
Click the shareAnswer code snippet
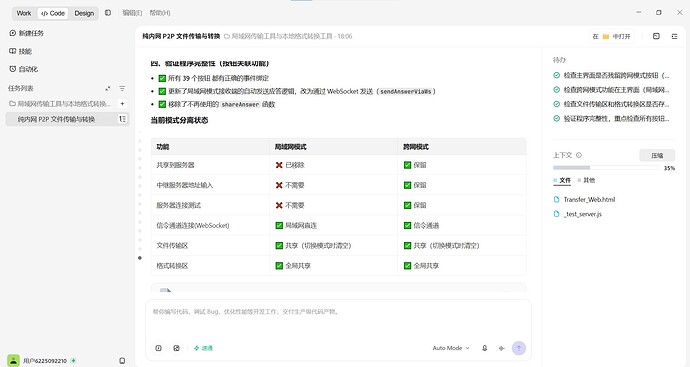[240, 104]
